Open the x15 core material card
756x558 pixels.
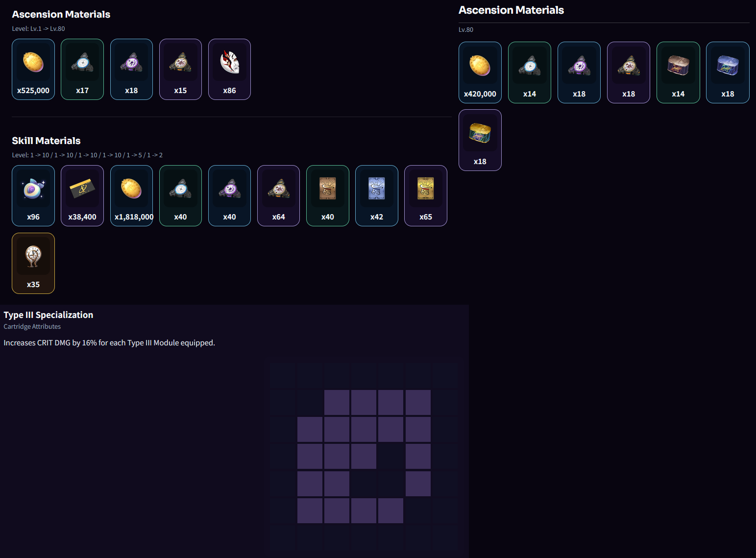point(180,70)
